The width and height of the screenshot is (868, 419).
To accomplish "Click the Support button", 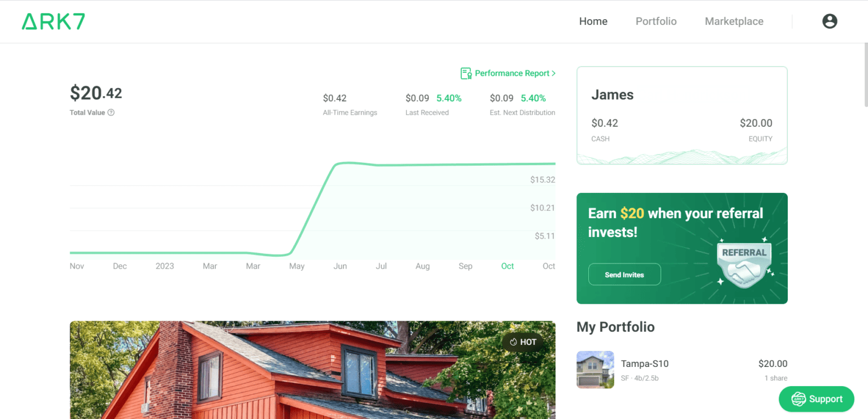I will [x=816, y=399].
